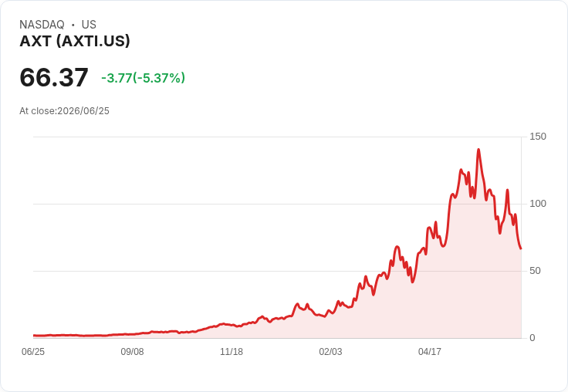Click the 09/08 date axis label
The height and width of the screenshot is (392, 568).
pyautogui.click(x=132, y=351)
